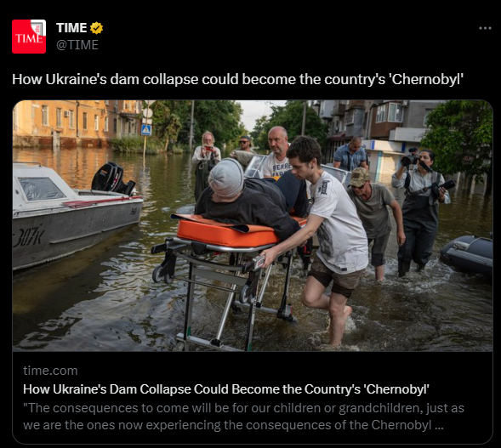501x448 pixels.
Task: Open the TIME display name profile link
Action: click(71, 28)
